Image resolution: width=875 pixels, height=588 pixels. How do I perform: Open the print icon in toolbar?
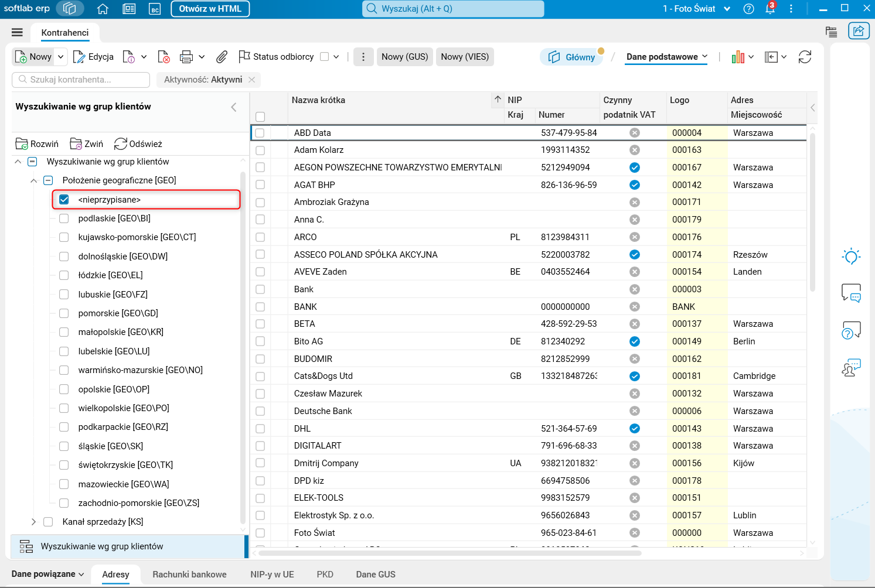click(186, 57)
